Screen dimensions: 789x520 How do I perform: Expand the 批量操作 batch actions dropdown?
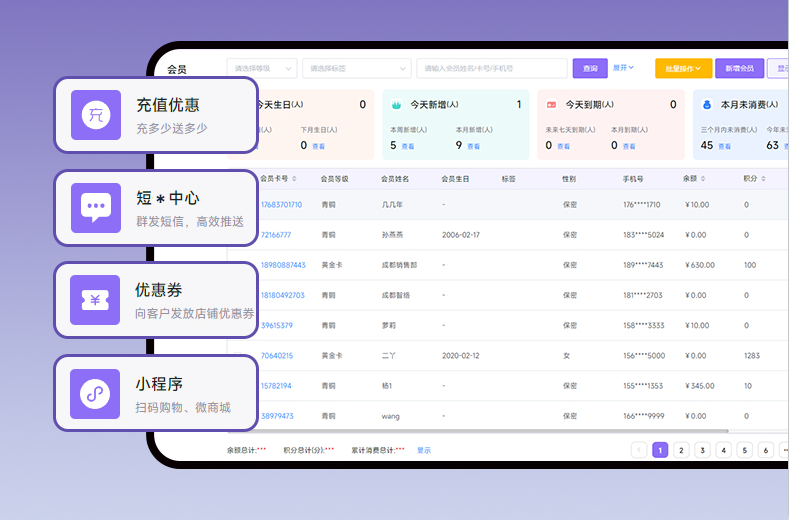(x=684, y=68)
